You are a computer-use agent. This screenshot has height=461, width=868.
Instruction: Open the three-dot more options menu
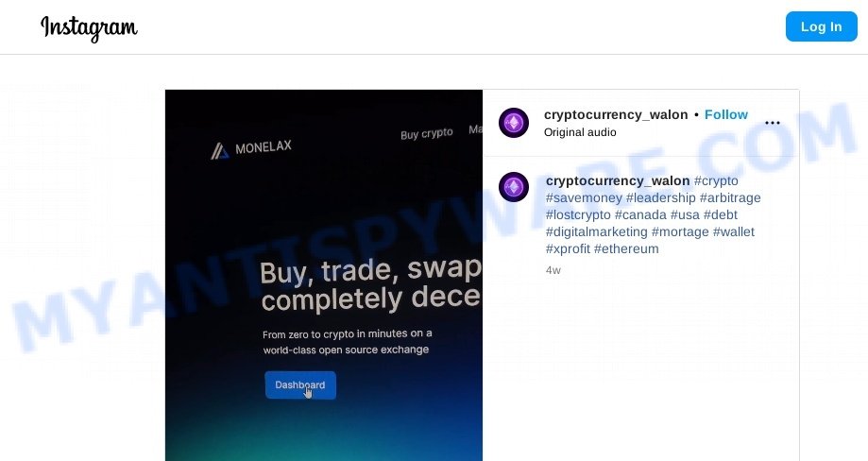773,123
